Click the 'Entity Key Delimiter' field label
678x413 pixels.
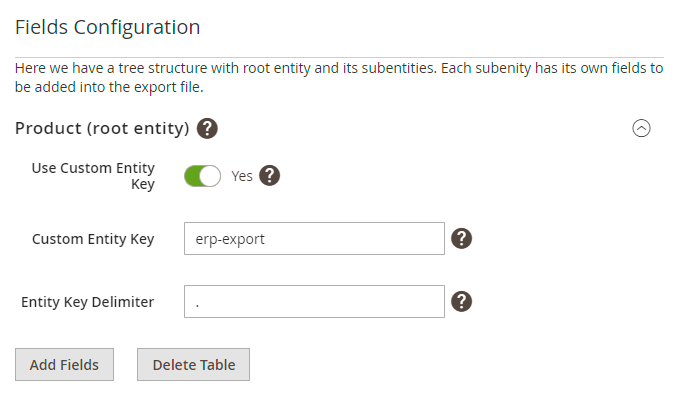click(87, 301)
